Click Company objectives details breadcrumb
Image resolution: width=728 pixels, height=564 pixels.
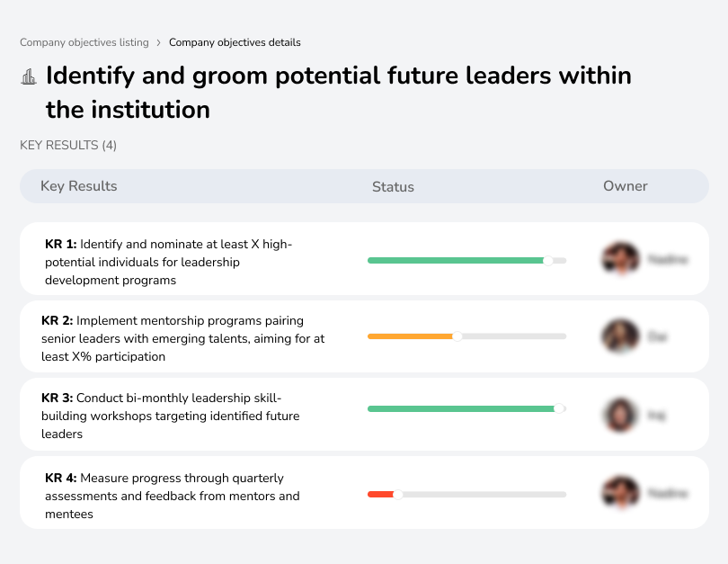coord(235,42)
